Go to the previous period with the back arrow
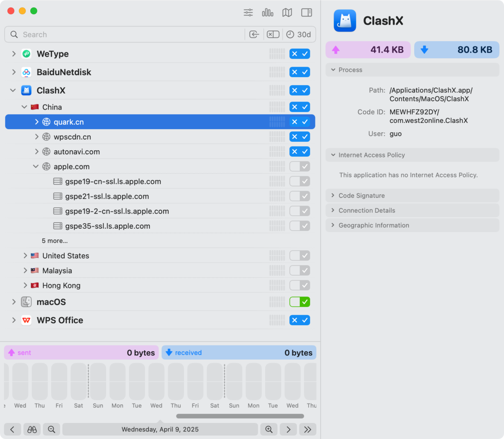 pos(13,429)
